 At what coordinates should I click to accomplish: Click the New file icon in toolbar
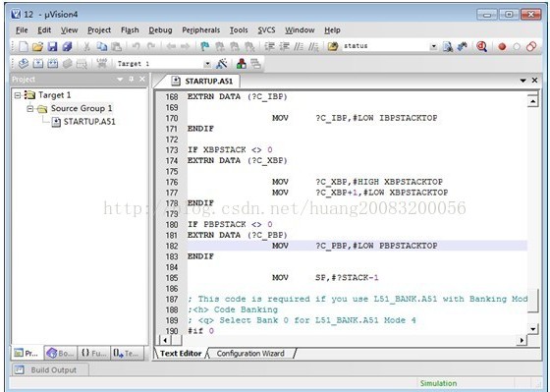click(x=24, y=46)
